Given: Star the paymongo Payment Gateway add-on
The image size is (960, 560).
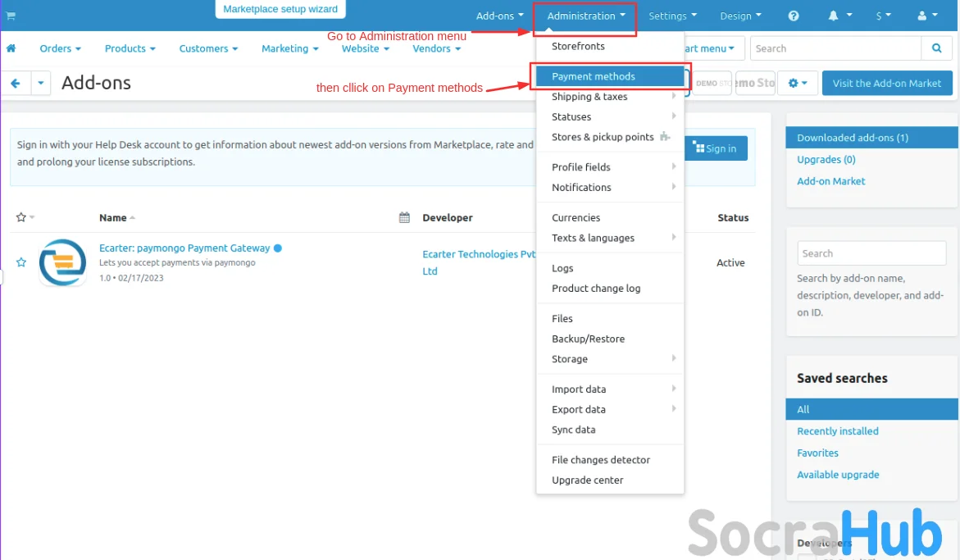Looking at the screenshot, I should click(x=21, y=262).
